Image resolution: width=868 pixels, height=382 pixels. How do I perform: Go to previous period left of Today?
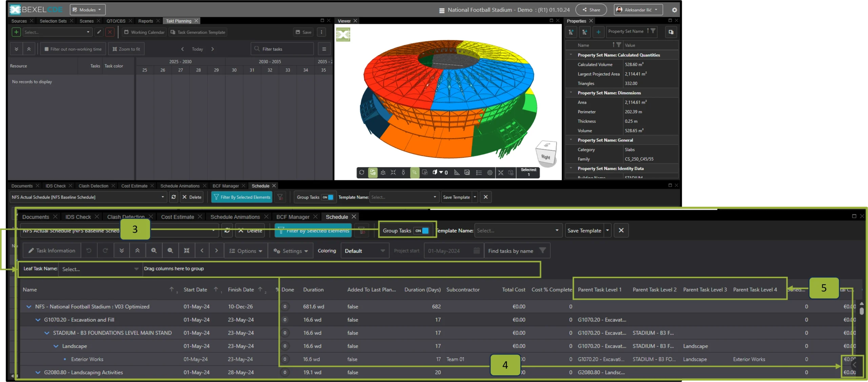pyautogui.click(x=182, y=49)
